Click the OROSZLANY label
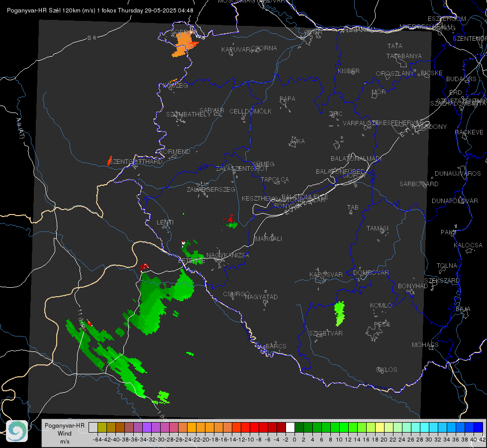This screenshot has height=448, width=487. point(395,74)
